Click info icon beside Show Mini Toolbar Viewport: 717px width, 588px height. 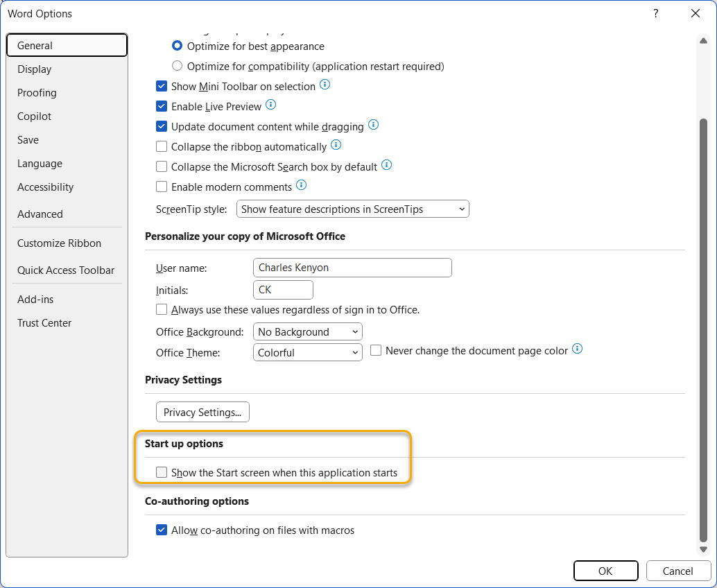(x=325, y=85)
